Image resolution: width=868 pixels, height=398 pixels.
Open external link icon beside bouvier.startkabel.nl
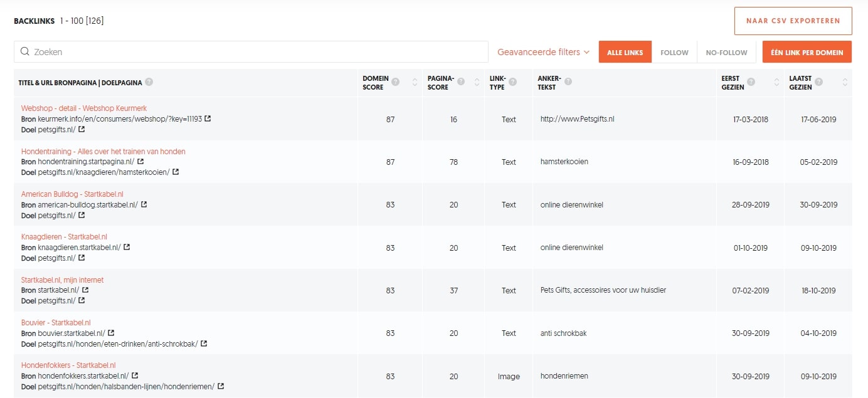[112, 333]
